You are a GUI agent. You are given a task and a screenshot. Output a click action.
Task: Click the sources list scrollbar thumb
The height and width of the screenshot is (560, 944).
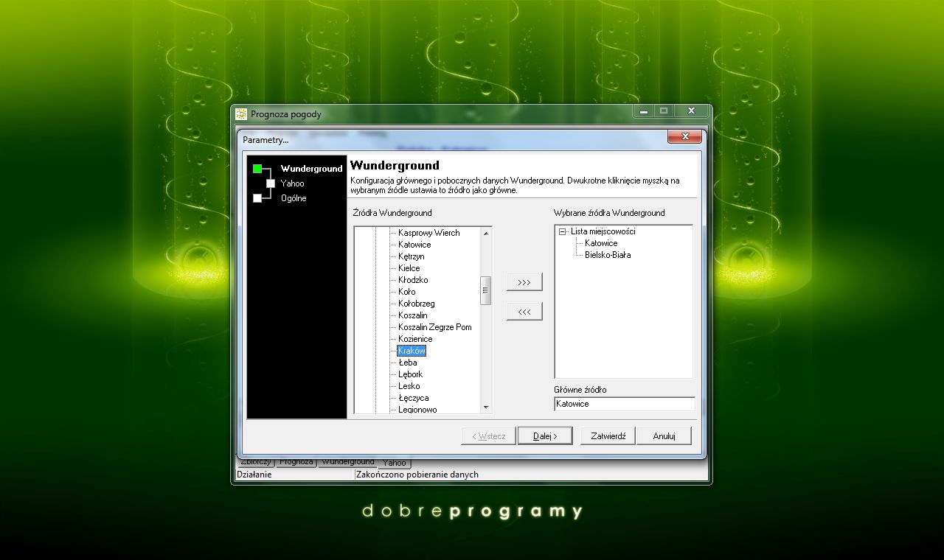click(485, 290)
